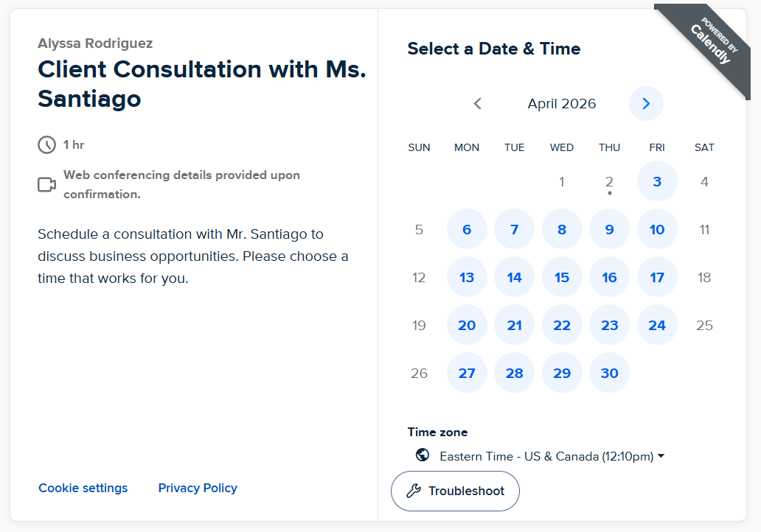761x532 pixels.
Task: Pick Tuesday April 21
Action: [515, 326]
